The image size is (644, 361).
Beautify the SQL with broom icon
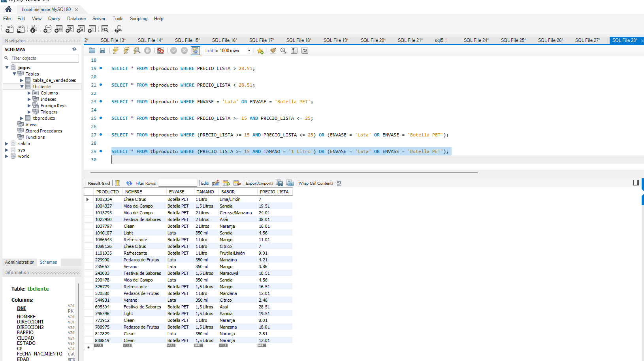(273, 51)
